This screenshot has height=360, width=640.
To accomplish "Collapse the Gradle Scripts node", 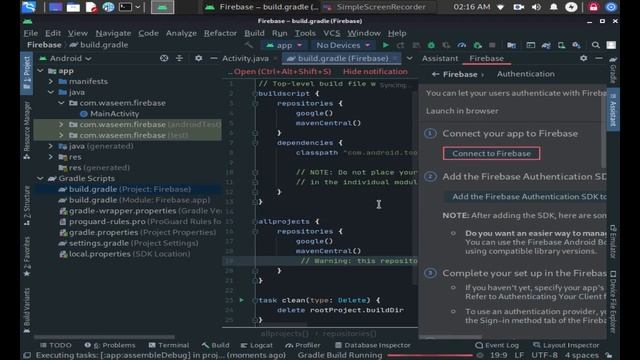I will 40,178.
